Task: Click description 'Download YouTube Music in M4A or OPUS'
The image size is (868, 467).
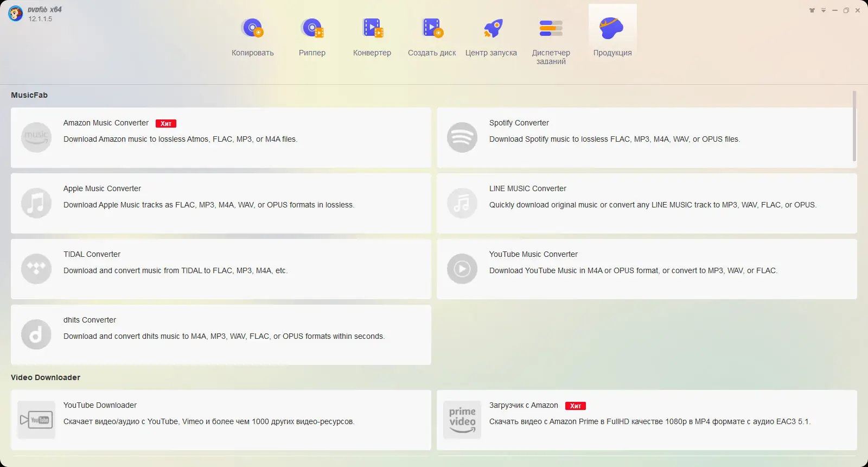Action: pos(633,270)
